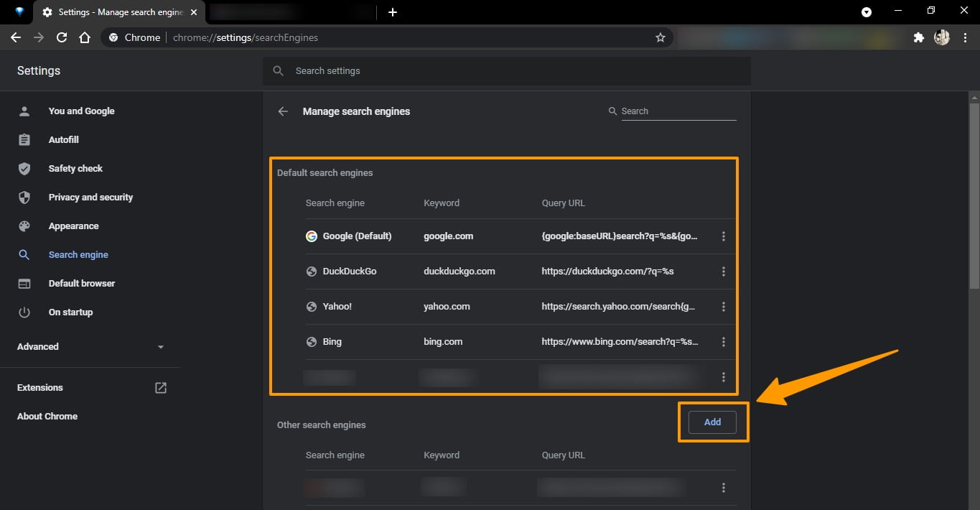The width and height of the screenshot is (980, 510).
Task: Click the Bing search engine name
Action: pyautogui.click(x=332, y=342)
